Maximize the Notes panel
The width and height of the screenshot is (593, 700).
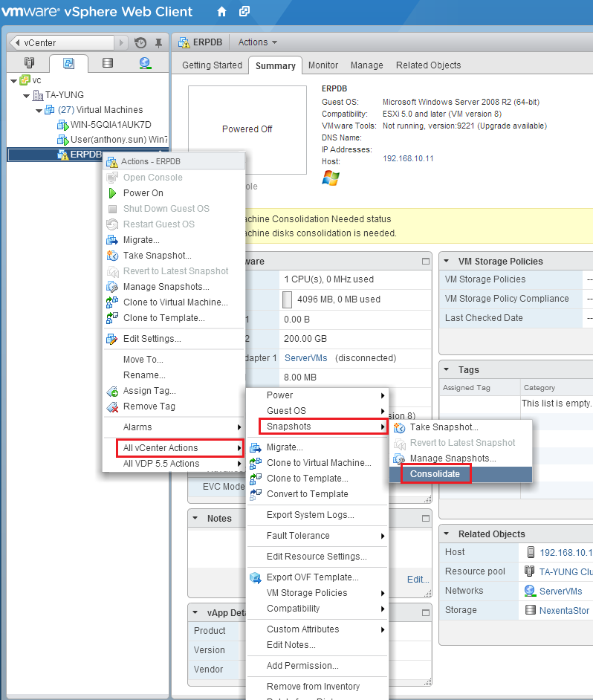point(426,518)
